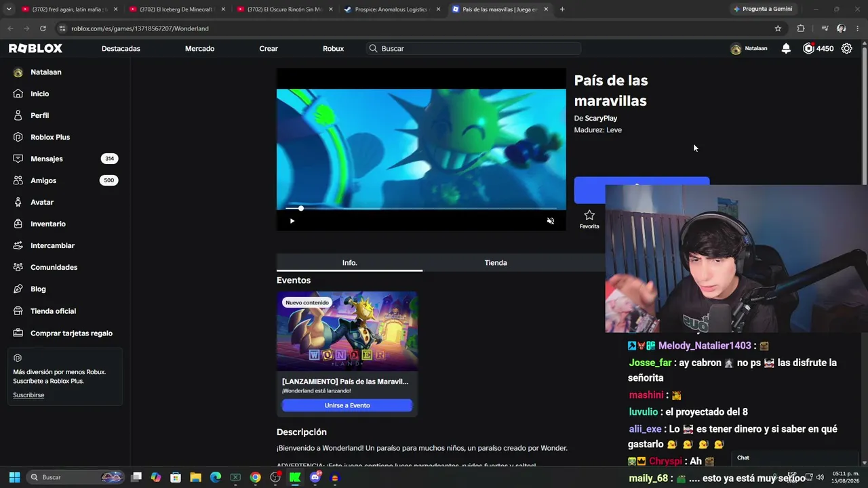Play the game trailer video

(x=292, y=221)
